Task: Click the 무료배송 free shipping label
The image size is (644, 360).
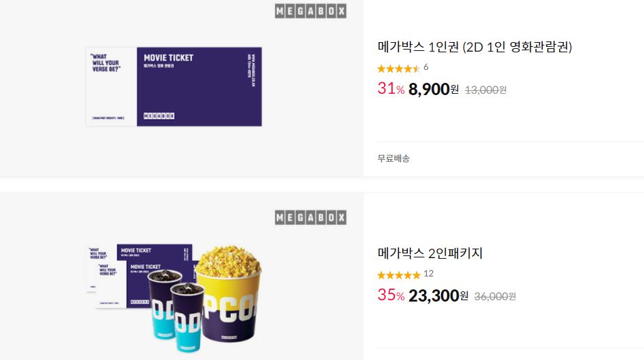Action: [x=394, y=158]
